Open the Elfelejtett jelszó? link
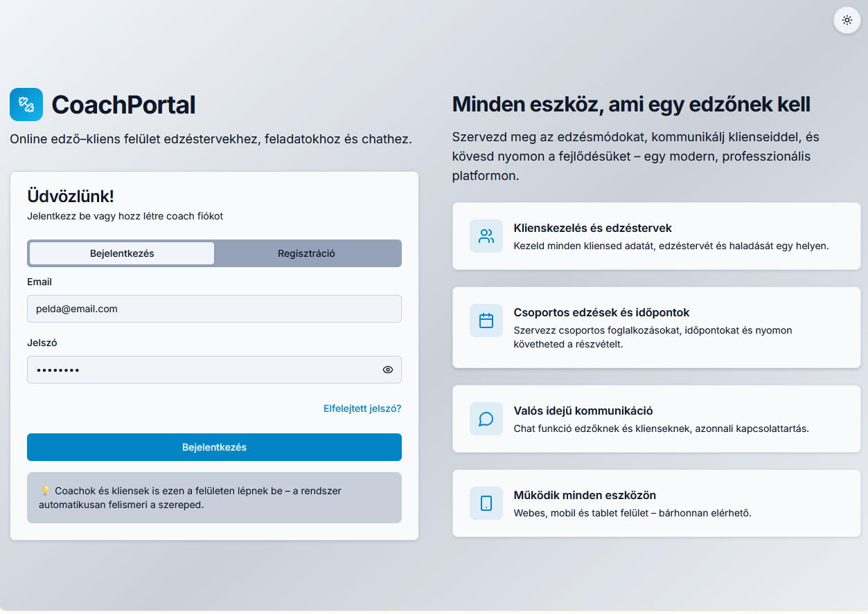Viewport: 868px width, 614px height. coord(362,408)
